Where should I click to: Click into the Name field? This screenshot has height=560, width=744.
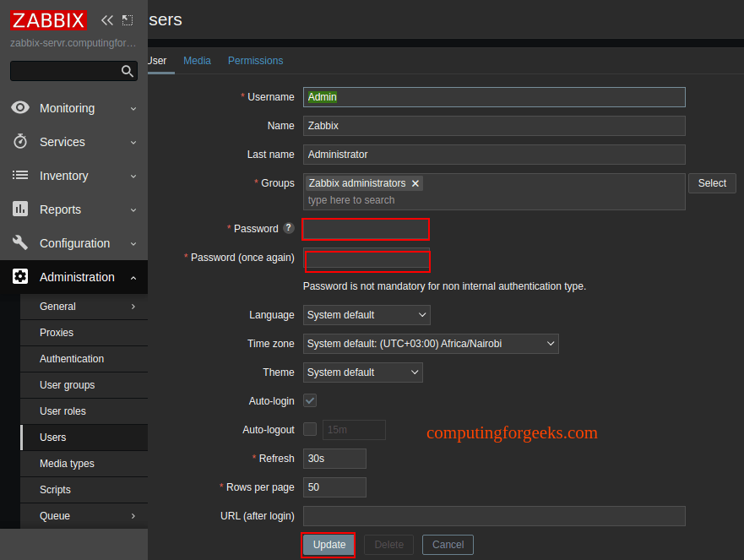coord(494,126)
